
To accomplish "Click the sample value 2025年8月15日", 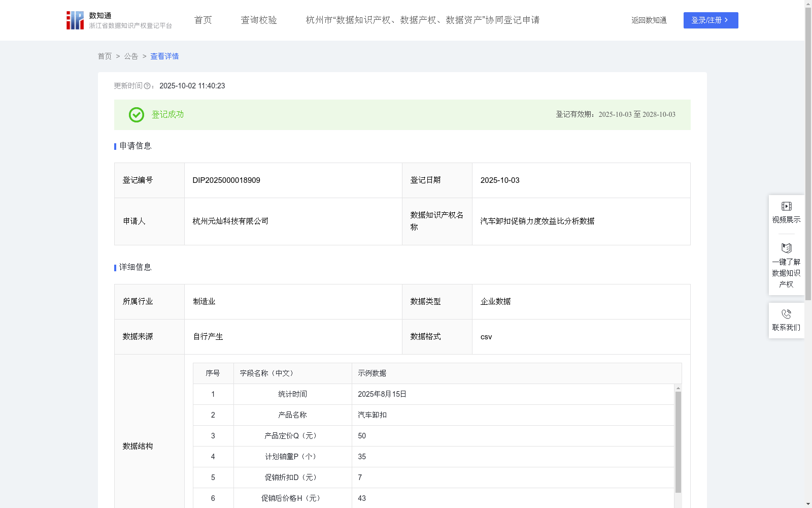I will click(382, 394).
